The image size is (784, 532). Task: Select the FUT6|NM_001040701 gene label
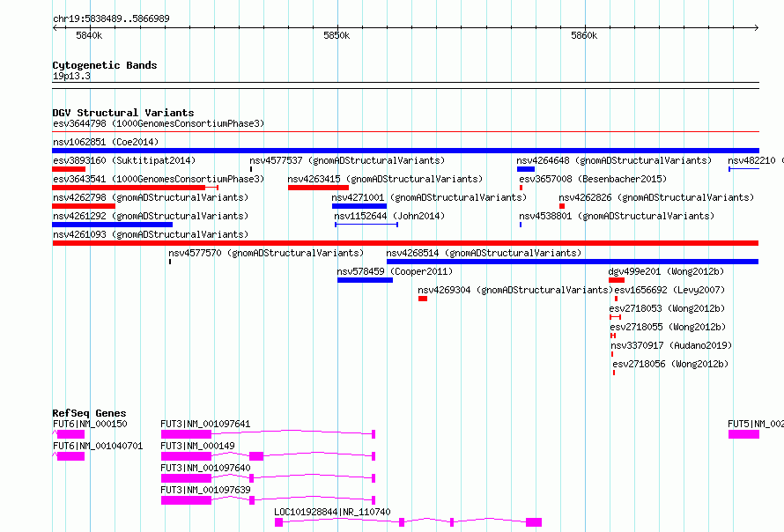point(98,446)
